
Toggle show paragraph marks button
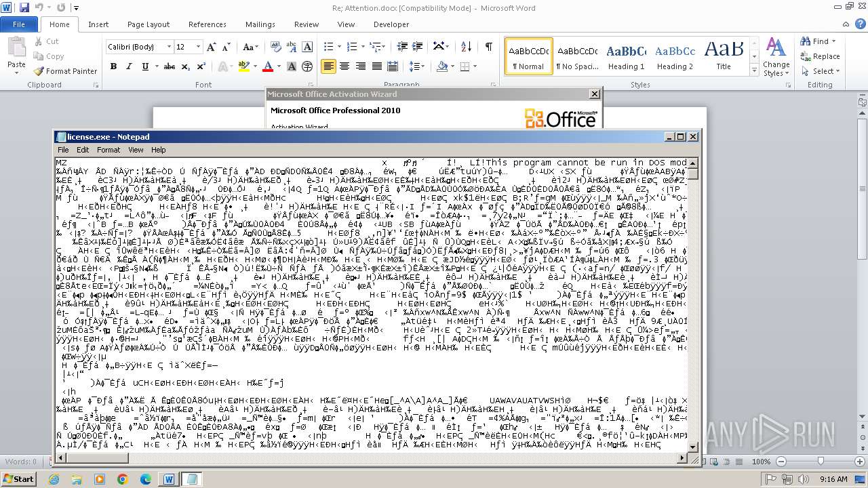(488, 47)
